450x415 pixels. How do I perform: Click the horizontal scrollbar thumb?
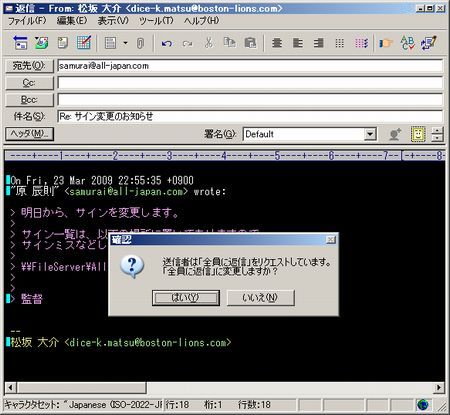tap(82, 387)
